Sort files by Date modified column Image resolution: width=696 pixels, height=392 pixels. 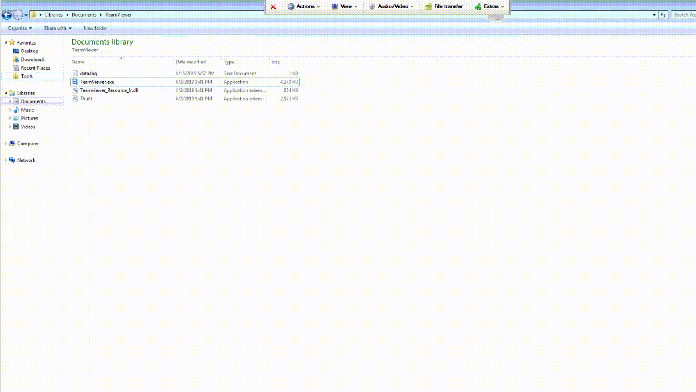(191, 62)
